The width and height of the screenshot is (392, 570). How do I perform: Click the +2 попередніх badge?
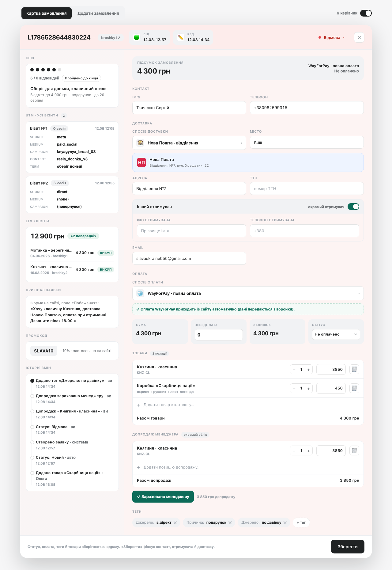point(83,236)
